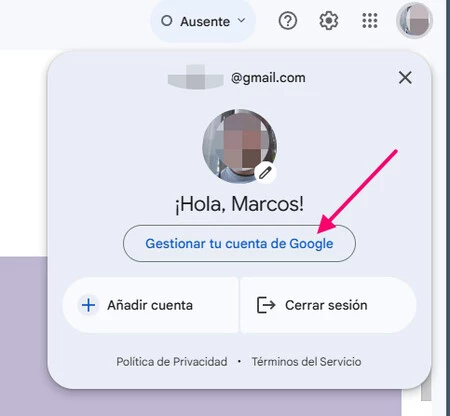This screenshot has width=450, height=416.
Task: Click the large profile picture
Action: click(239, 146)
